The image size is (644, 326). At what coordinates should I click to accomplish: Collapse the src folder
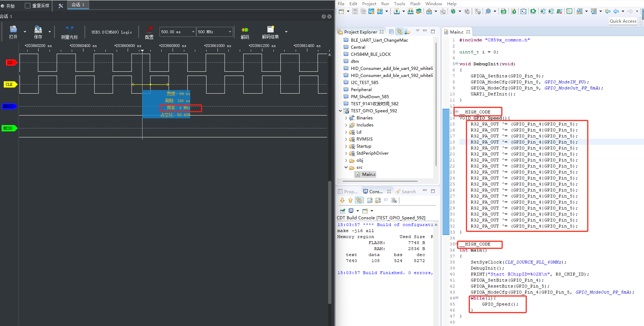click(346, 167)
